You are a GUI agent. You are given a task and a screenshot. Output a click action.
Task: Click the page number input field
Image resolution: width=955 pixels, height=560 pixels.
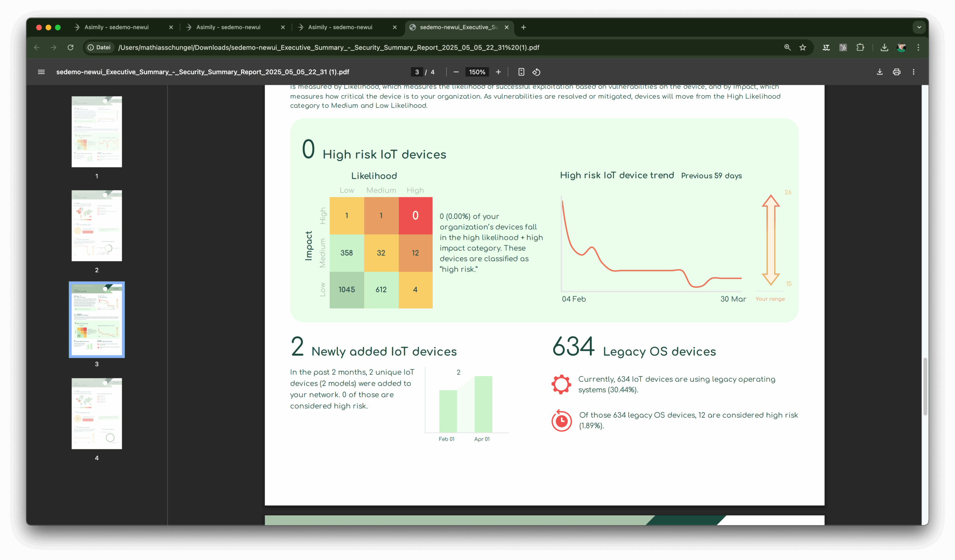coord(417,72)
